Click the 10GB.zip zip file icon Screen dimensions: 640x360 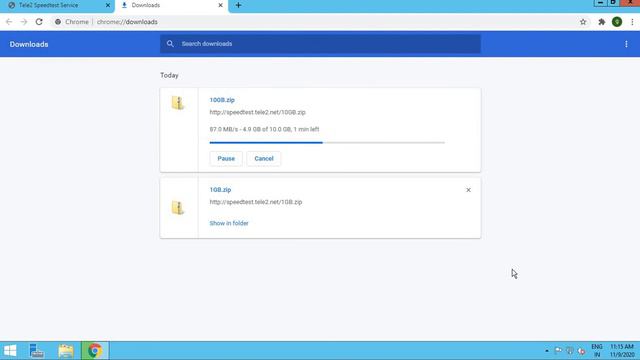[x=178, y=103]
